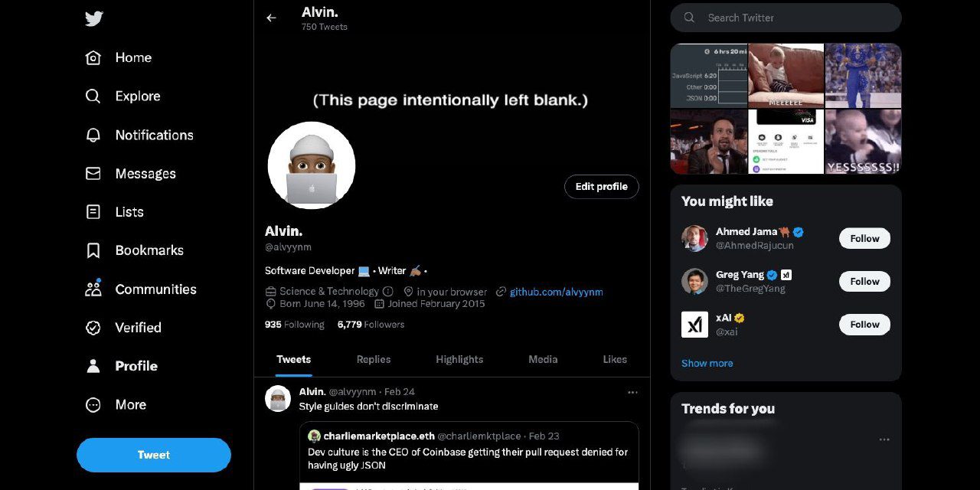Open the Explore search icon
Image resolution: width=980 pixels, height=490 pixels.
pyautogui.click(x=93, y=96)
